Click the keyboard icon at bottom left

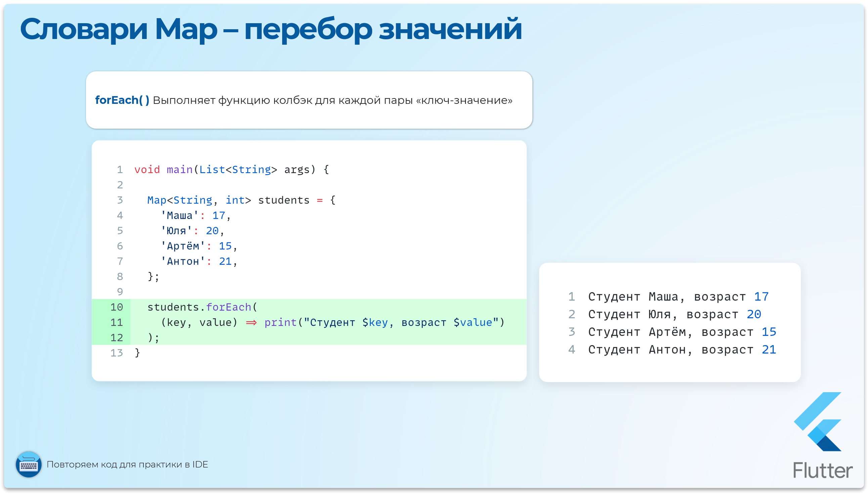pos(29,464)
